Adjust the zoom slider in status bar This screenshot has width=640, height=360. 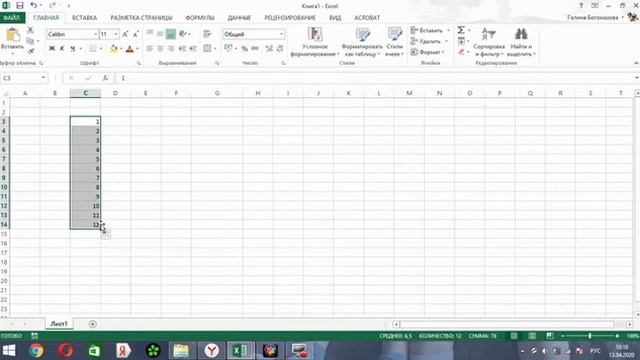(x=590, y=336)
